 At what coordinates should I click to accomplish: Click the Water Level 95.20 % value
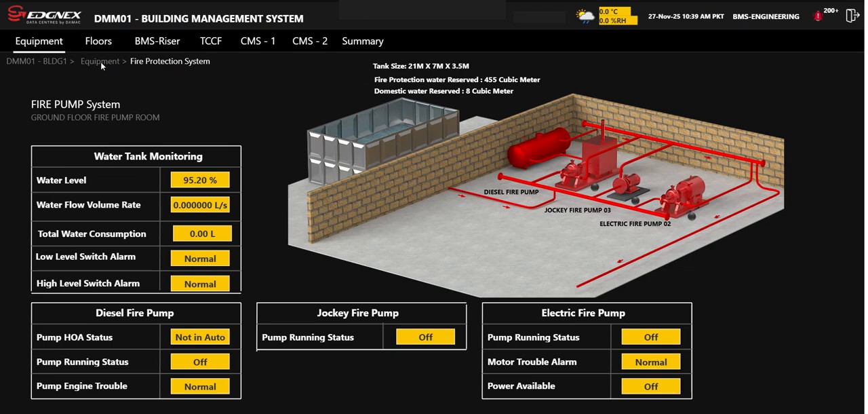200,180
